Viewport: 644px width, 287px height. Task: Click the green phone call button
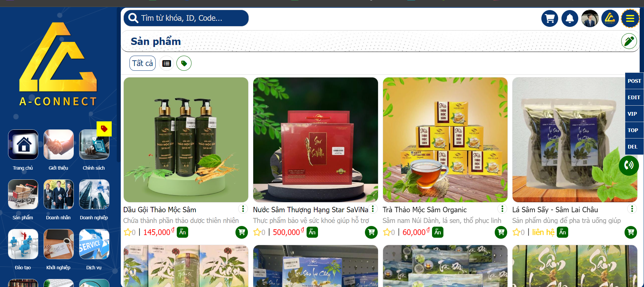coord(629,165)
